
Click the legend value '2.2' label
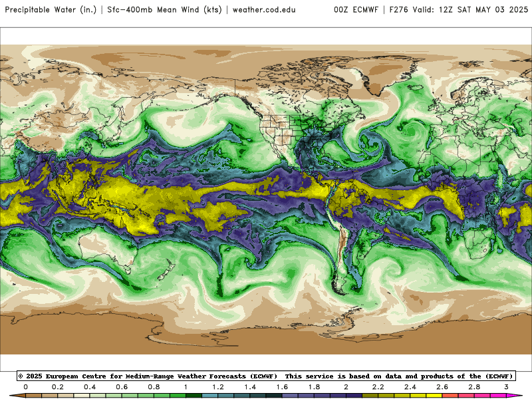(x=378, y=387)
